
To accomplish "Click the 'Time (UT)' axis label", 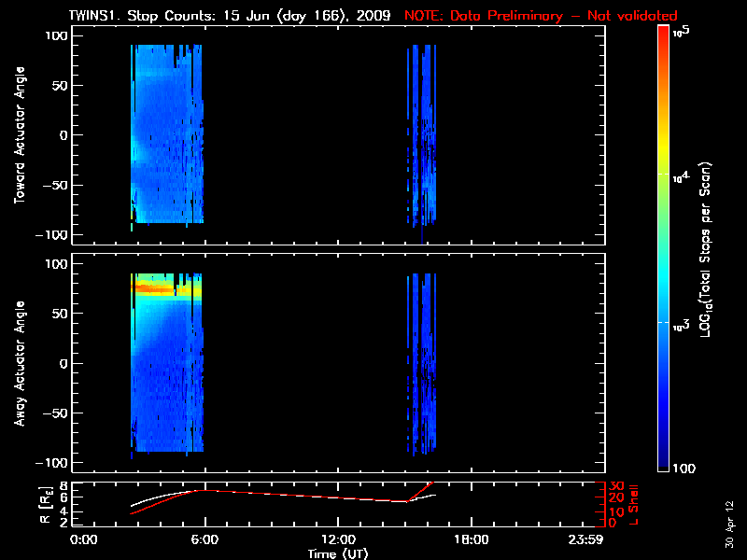I will coord(338,553).
